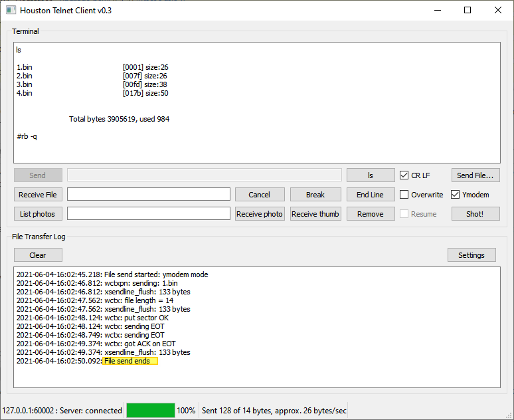514x420 pixels.
Task: Click the Receive File button
Action: pos(38,195)
